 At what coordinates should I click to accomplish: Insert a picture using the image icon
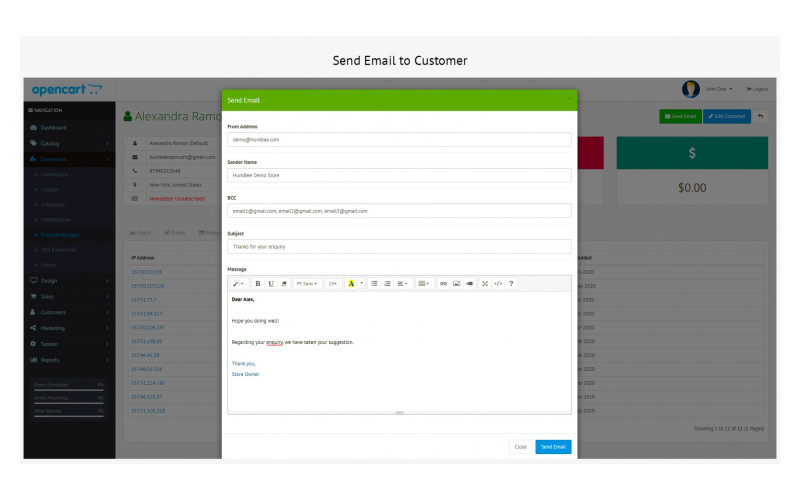click(456, 284)
